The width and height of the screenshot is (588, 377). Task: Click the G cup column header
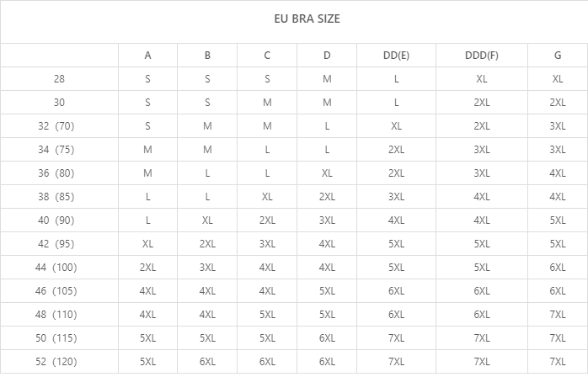(x=558, y=56)
